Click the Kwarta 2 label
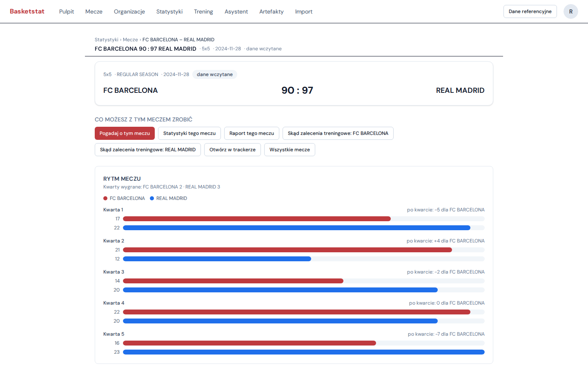 coord(114,241)
